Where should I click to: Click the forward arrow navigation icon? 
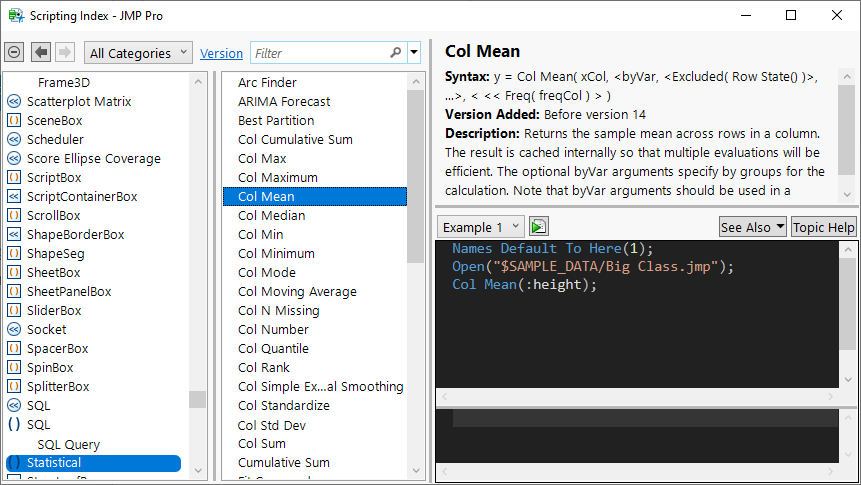tap(65, 52)
